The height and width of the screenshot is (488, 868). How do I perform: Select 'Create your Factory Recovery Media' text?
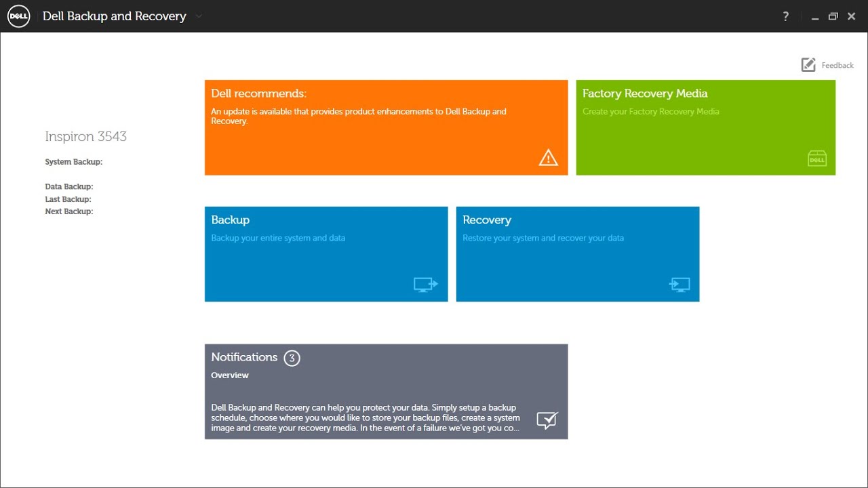coord(650,111)
